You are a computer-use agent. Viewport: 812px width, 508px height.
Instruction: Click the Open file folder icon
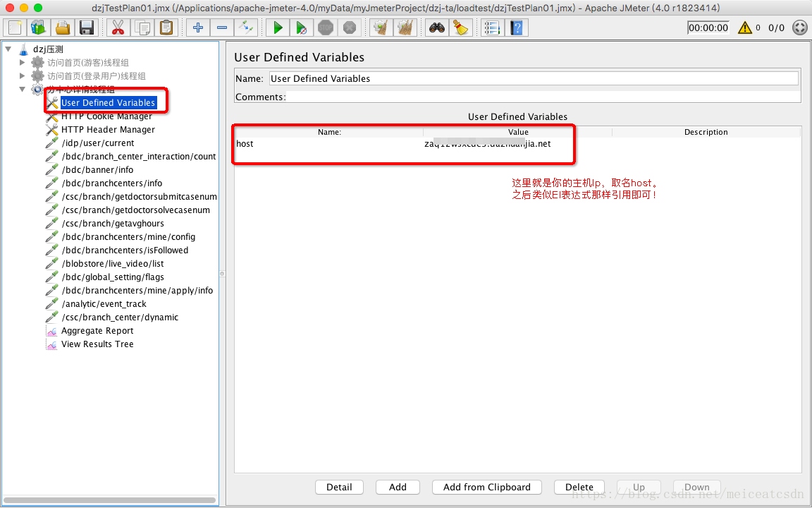click(x=63, y=28)
